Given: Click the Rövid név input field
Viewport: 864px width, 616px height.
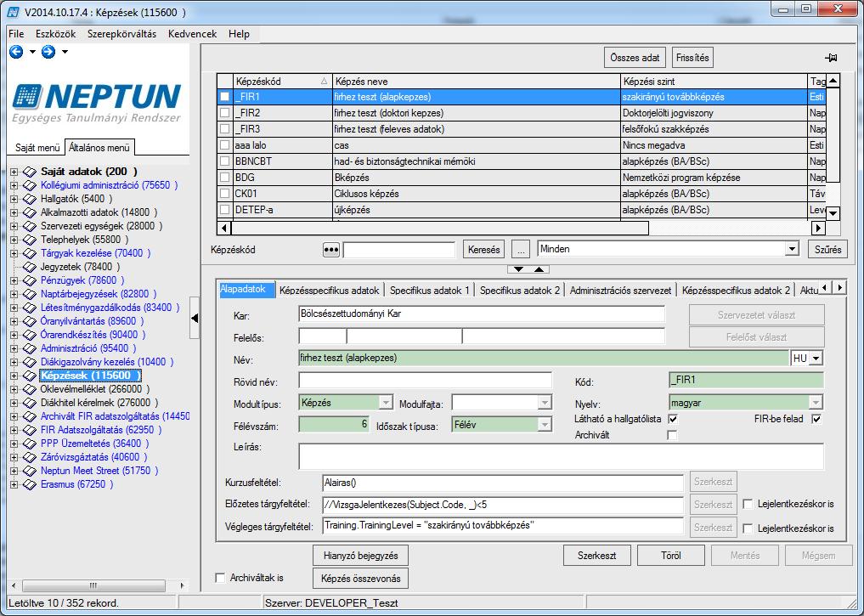Looking at the screenshot, I should [x=426, y=381].
